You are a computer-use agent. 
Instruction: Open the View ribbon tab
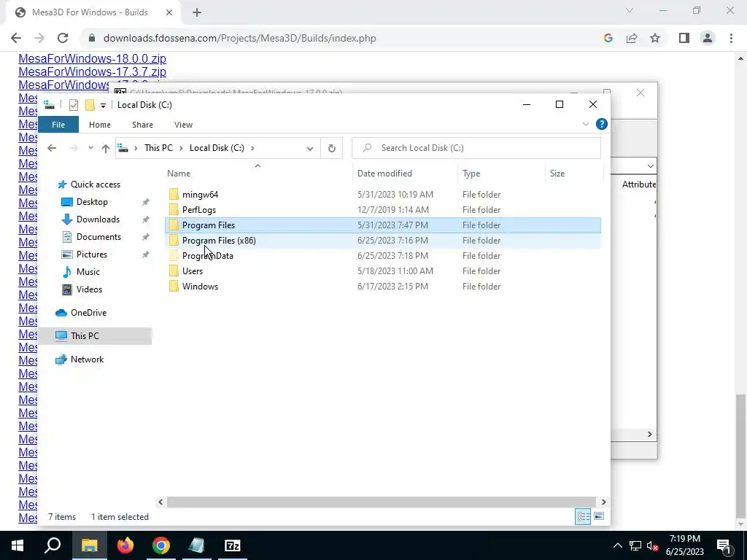tap(183, 125)
